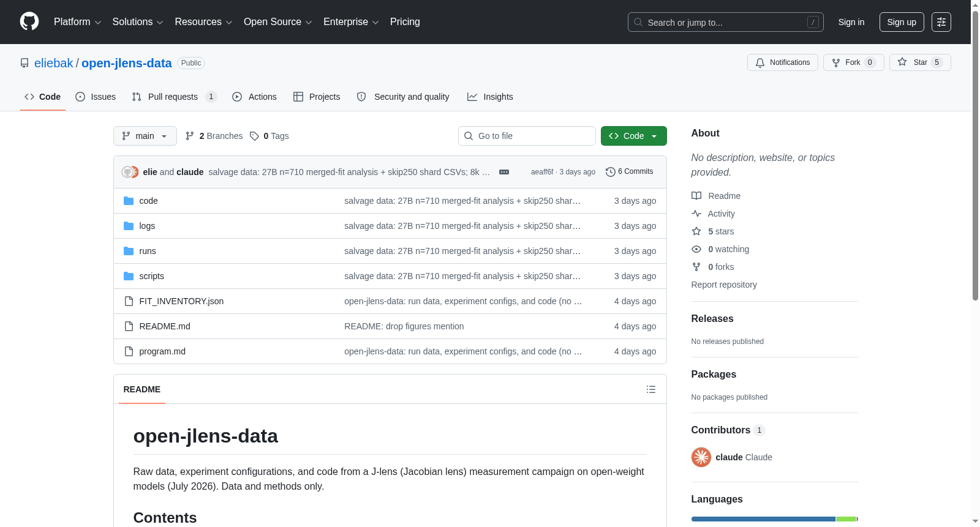Open the README.md file name

[165, 326]
